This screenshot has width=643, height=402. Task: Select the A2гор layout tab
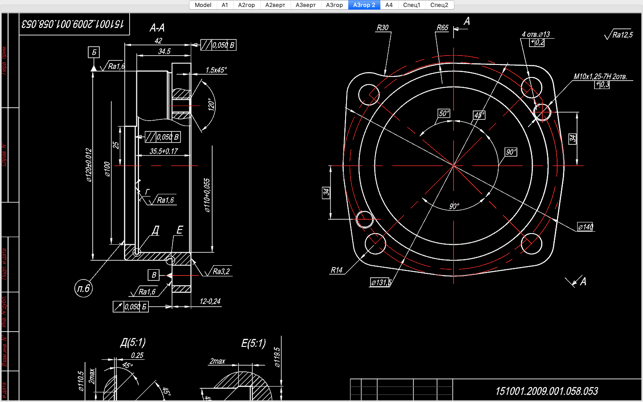point(246,5)
